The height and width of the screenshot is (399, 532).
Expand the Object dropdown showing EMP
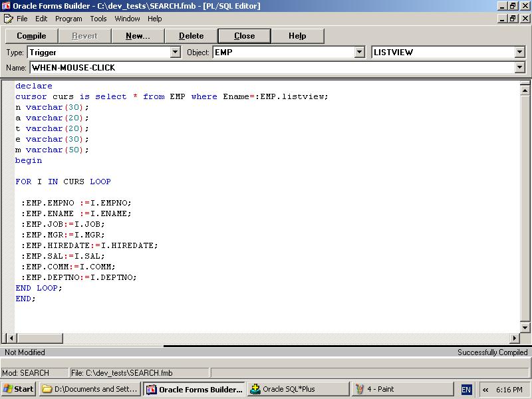(360, 52)
